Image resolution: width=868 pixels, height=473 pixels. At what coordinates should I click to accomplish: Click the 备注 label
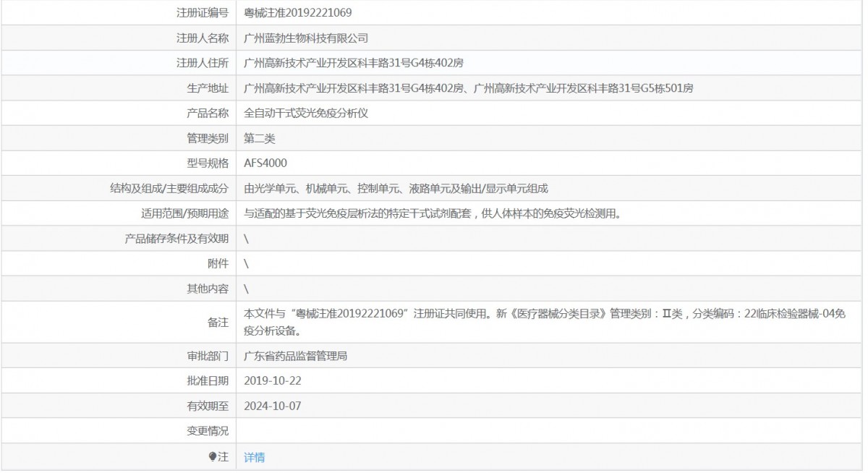coord(218,323)
